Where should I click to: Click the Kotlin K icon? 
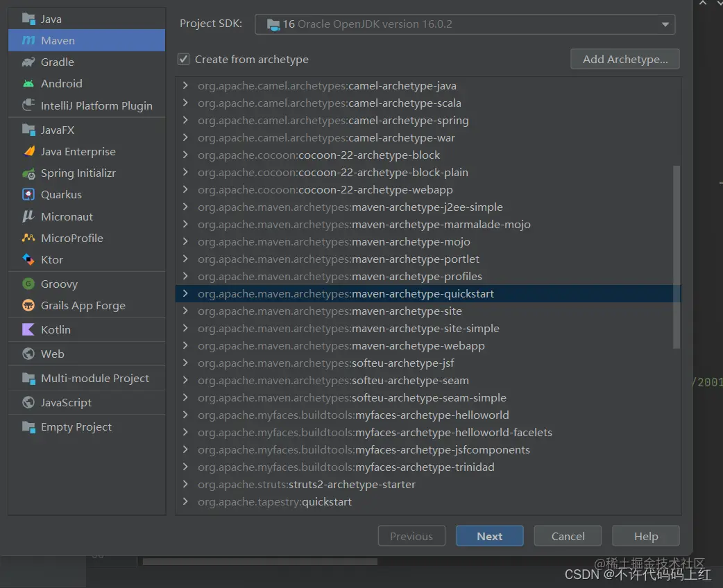(x=28, y=329)
